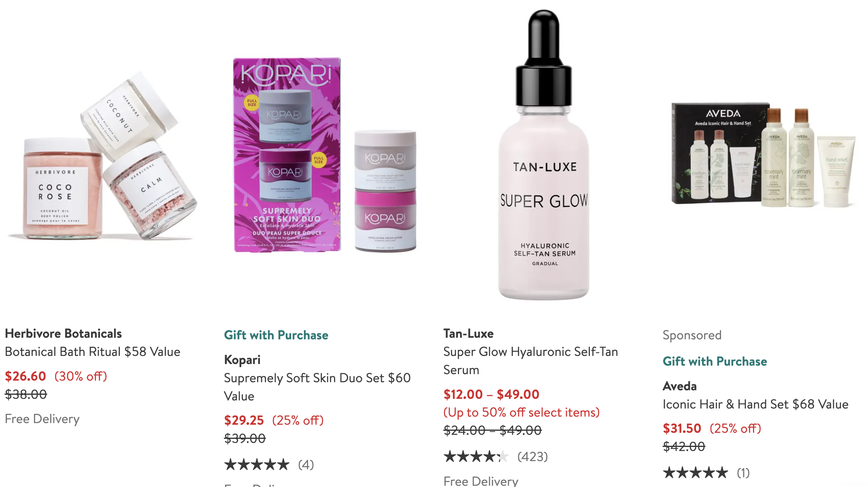
Task: Open Supremely Soft Skin Duo Set title
Action: tap(317, 387)
